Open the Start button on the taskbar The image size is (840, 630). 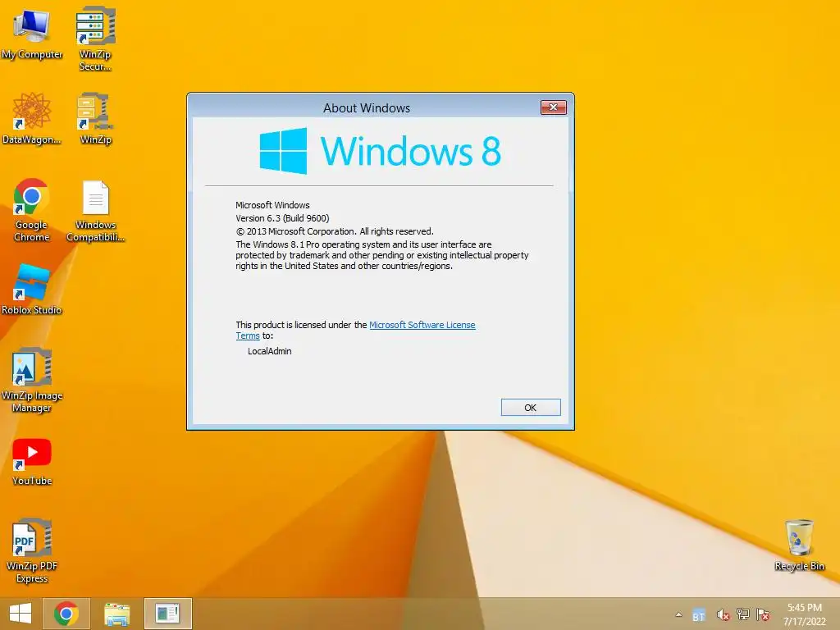click(21, 614)
